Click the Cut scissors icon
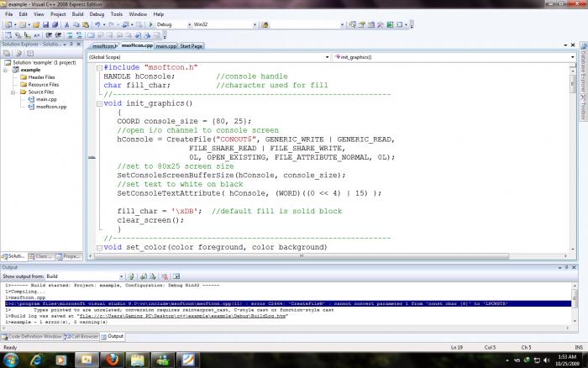The image size is (588, 368). pyautogui.click(x=66, y=25)
